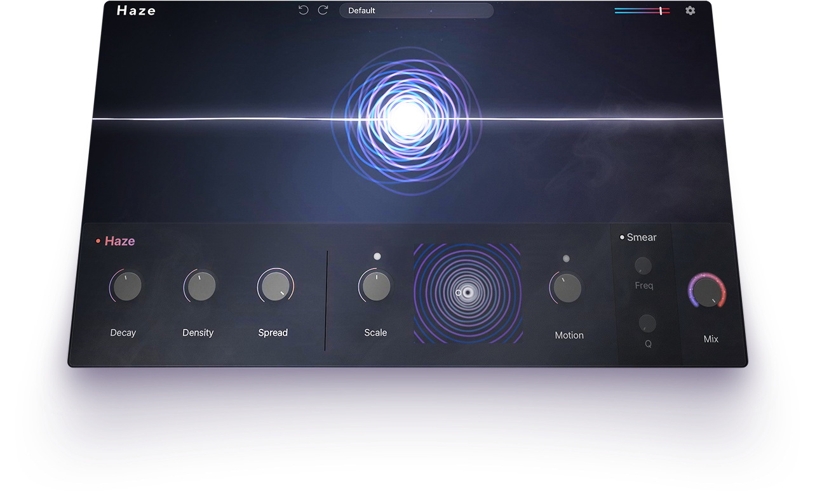Toggle the Haze power dot
Screen dimensions: 815x504
98,241
